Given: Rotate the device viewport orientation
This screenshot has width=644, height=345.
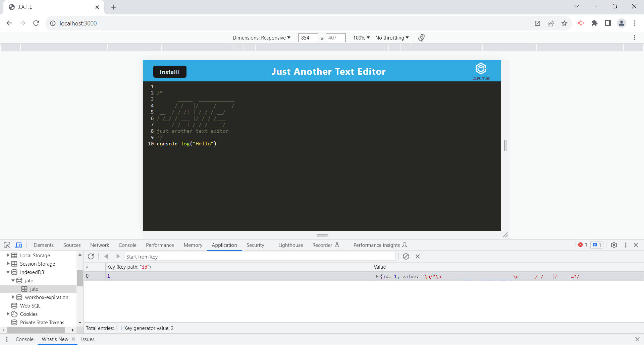Looking at the screenshot, I should click(x=422, y=38).
